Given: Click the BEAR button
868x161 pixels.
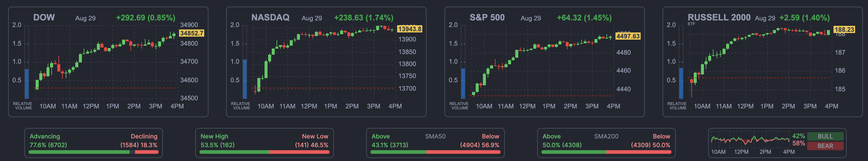Looking at the screenshot, I should click(825, 146).
